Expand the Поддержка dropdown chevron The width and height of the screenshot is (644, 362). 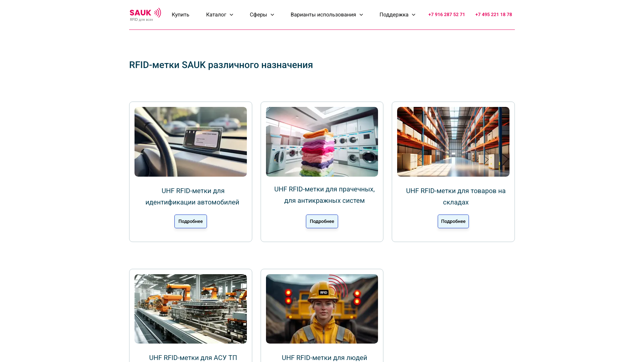click(414, 15)
